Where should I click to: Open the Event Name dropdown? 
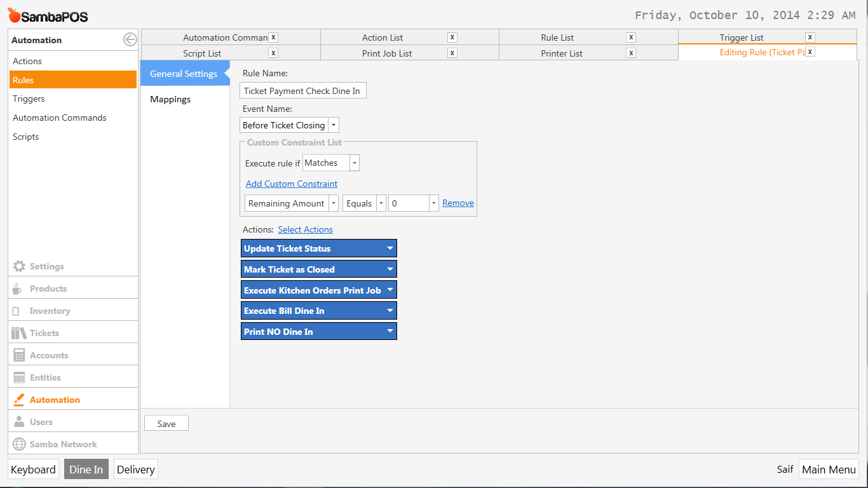click(334, 125)
